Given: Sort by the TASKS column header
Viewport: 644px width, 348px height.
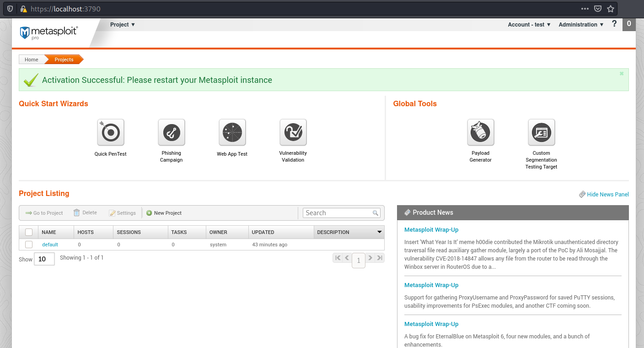Looking at the screenshot, I should 187,232.
